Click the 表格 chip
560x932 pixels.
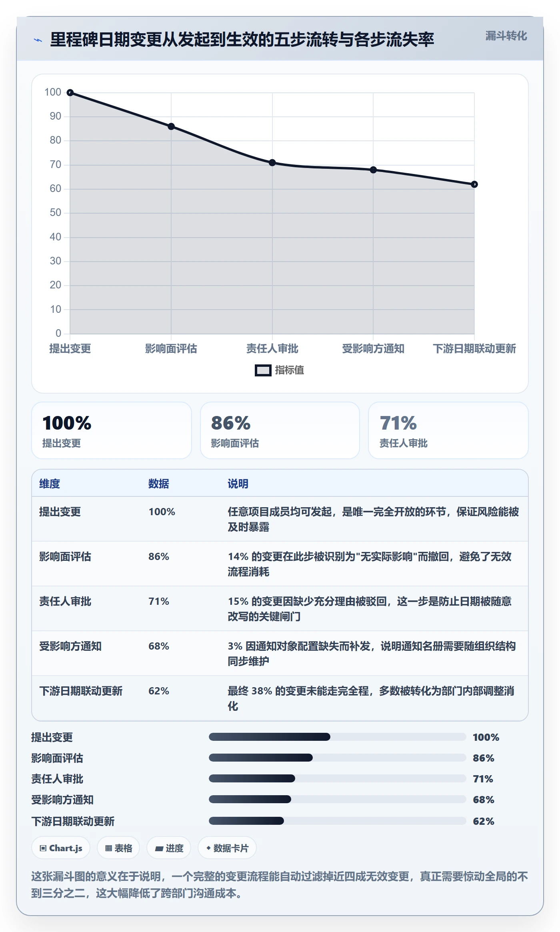tap(118, 848)
